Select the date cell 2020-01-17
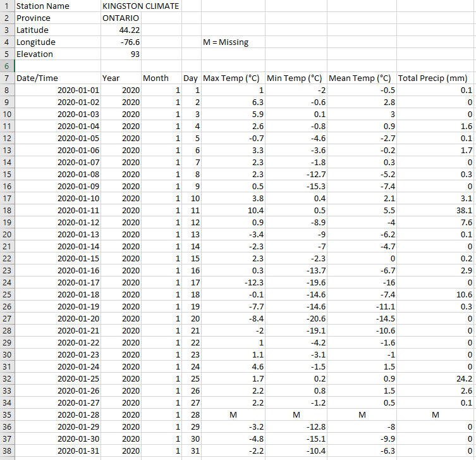The height and width of the screenshot is (460, 476). (58, 283)
